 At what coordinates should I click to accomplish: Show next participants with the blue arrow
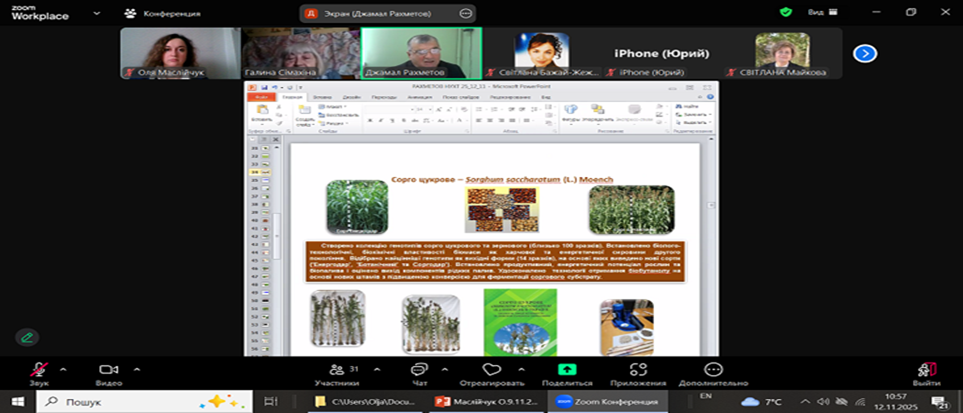click(x=865, y=53)
